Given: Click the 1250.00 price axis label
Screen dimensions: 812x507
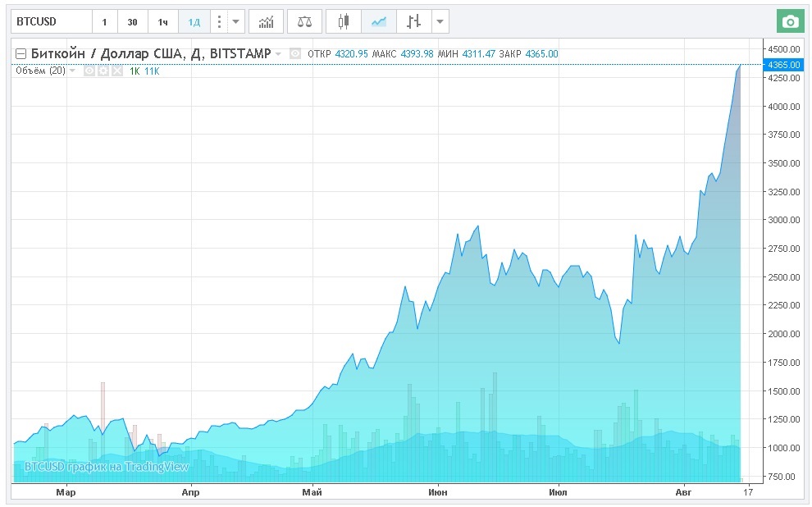Looking at the screenshot, I should point(784,419).
